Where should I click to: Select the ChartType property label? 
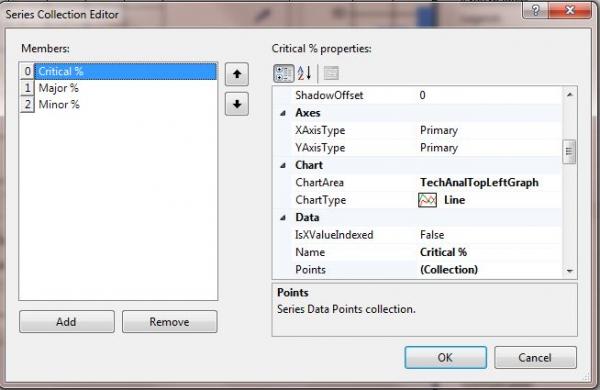point(320,200)
